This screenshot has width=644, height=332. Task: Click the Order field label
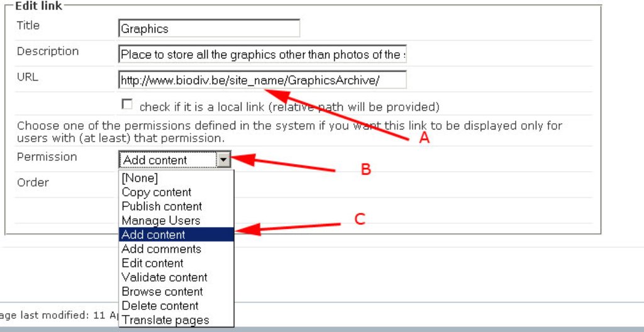tap(33, 182)
